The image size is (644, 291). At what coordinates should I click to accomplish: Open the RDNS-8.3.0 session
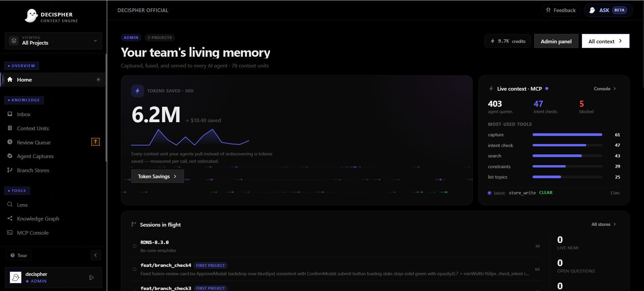point(336,246)
